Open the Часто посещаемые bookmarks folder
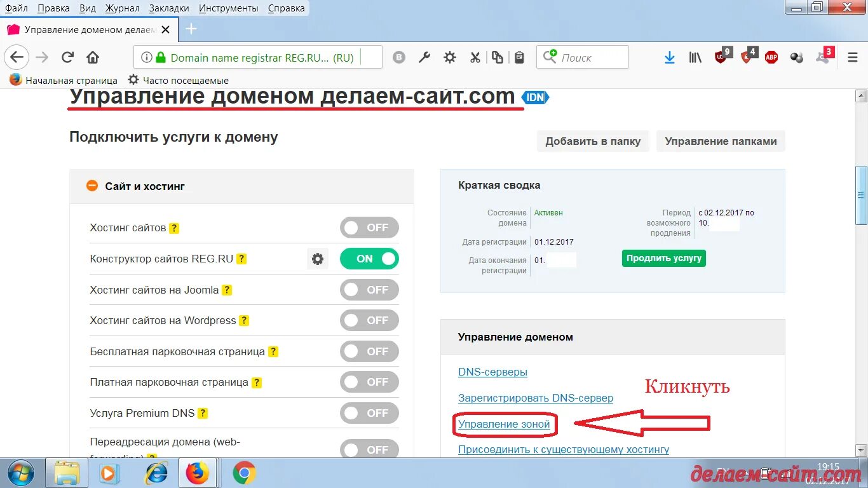This screenshot has width=868, height=488. [178, 81]
